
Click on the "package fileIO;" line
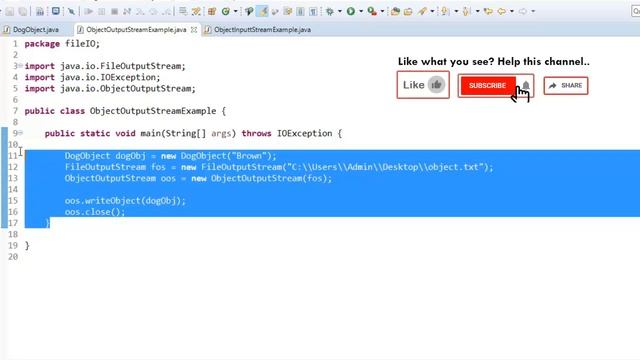pos(62,44)
